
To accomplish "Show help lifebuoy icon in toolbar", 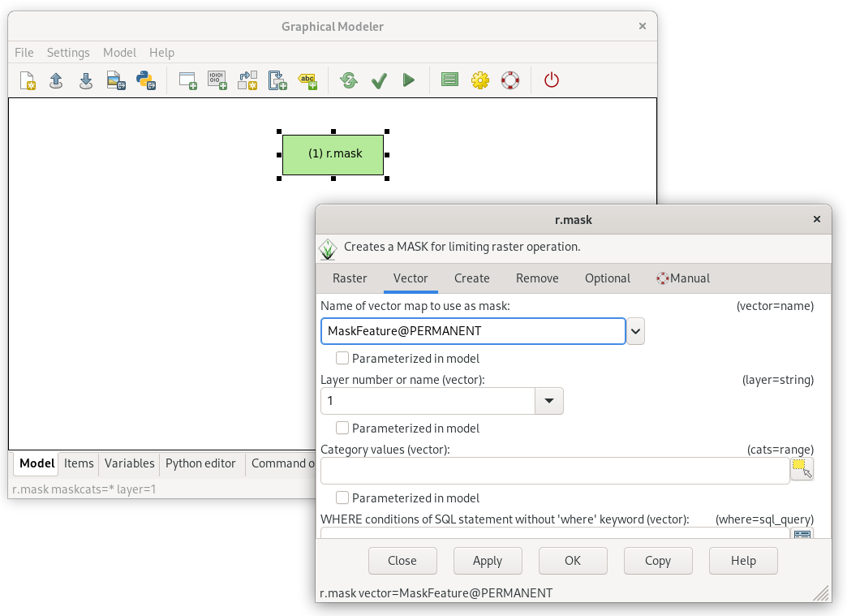I will (x=510, y=80).
